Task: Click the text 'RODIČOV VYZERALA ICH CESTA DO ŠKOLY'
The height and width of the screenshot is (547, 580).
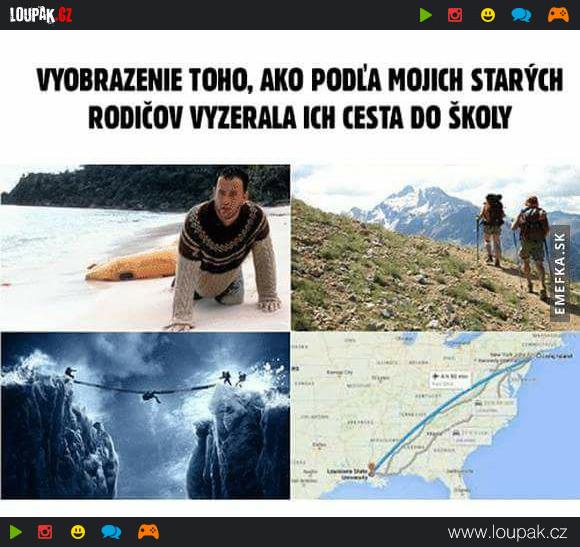Action: (300, 117)
